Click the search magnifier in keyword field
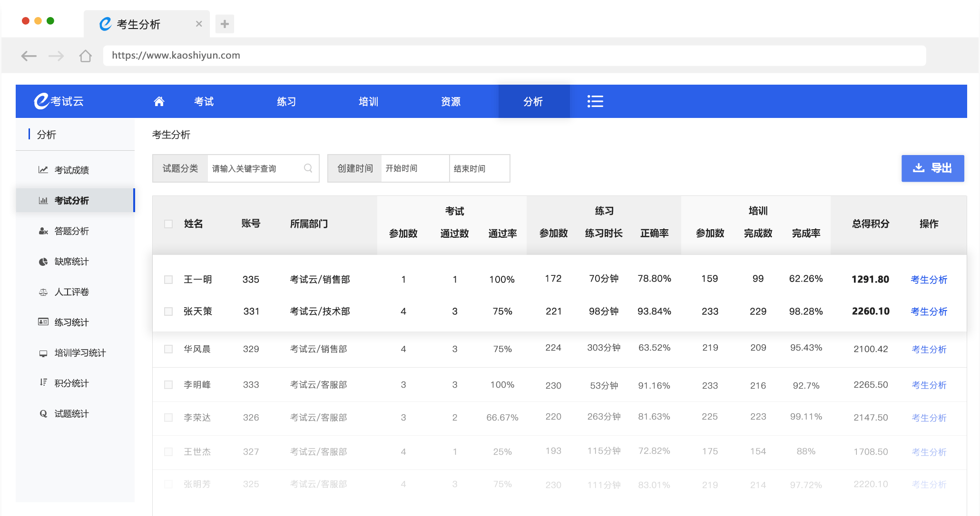980x516 pixels. point(308,168)
